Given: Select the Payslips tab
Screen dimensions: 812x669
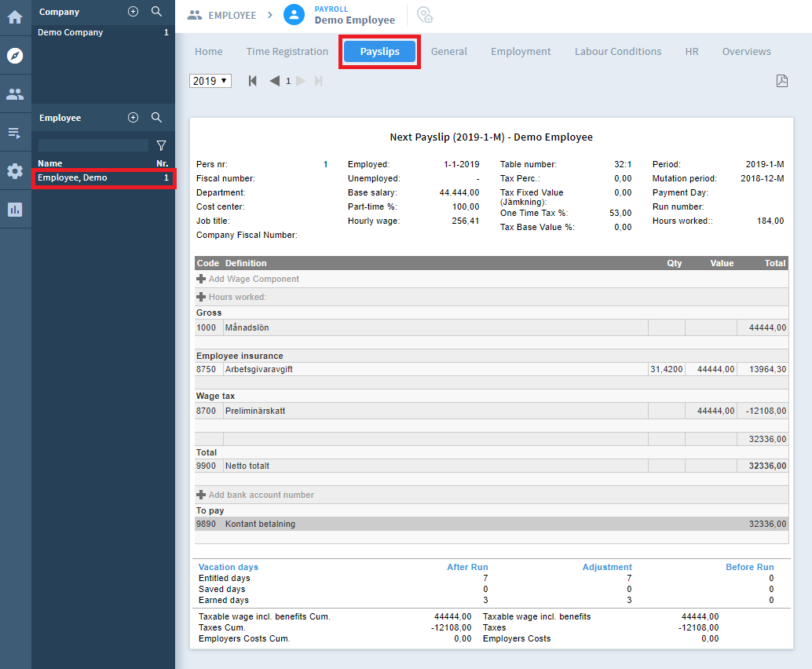Looking at the screenshot, I should (x=379, y=51).
